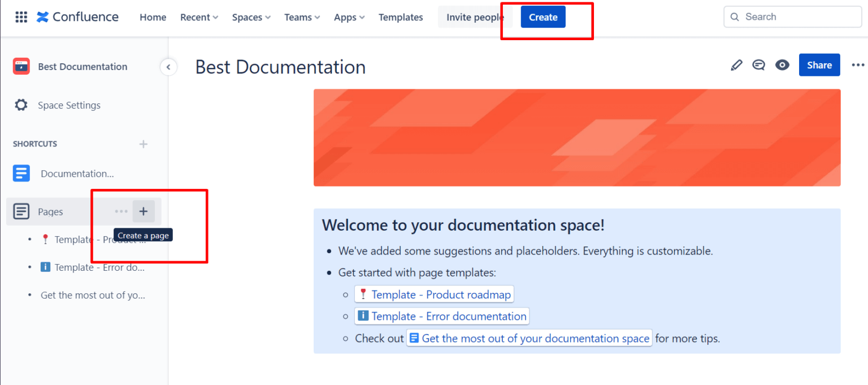Open the page comments icon

point(759,64)
